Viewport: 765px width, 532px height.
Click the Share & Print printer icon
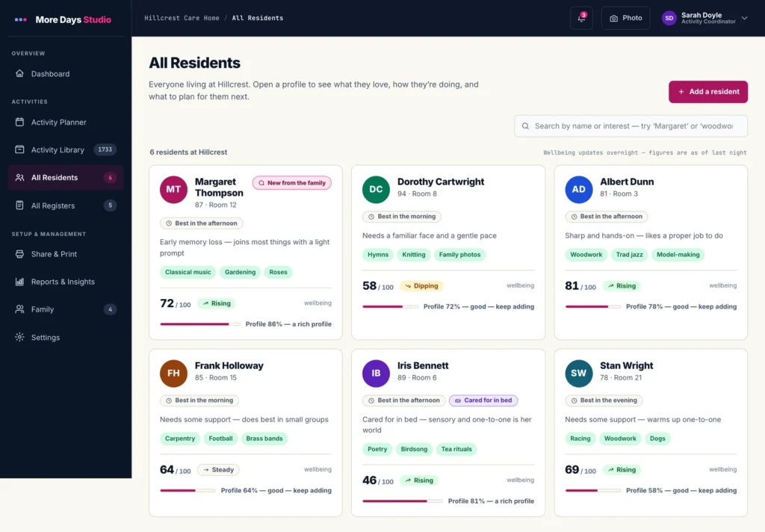[19, 254]
